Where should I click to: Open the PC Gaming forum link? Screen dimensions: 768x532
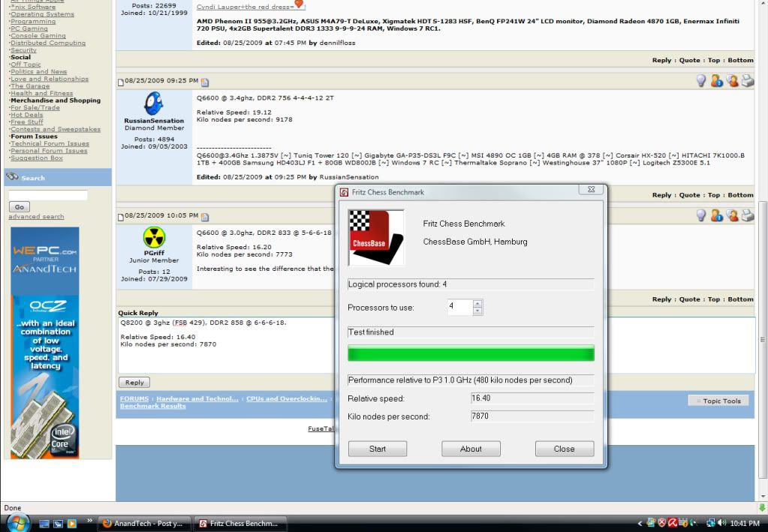pos(29,29)
